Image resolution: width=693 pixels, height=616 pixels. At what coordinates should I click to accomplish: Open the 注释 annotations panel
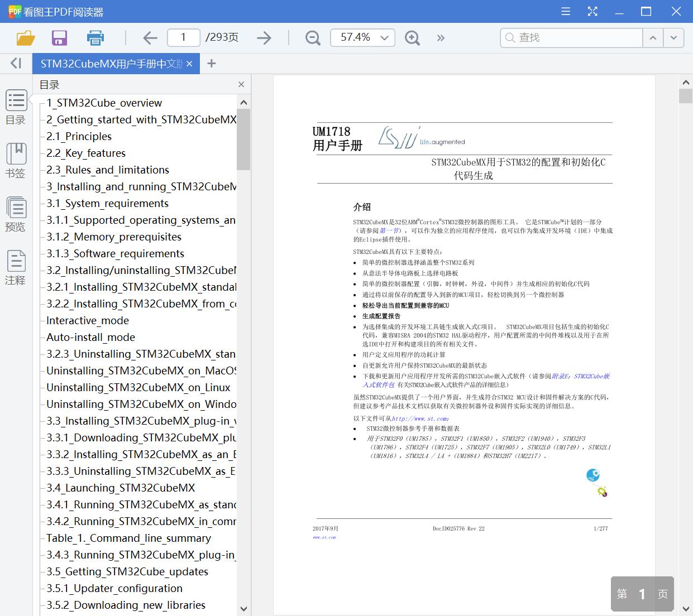pyautogui.click(x=16, y=268)
